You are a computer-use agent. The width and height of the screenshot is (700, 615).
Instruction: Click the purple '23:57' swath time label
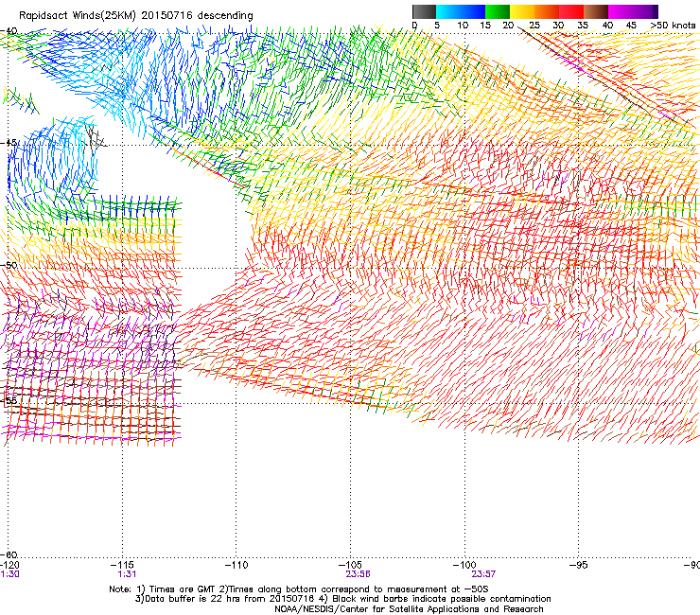[484, 574]
